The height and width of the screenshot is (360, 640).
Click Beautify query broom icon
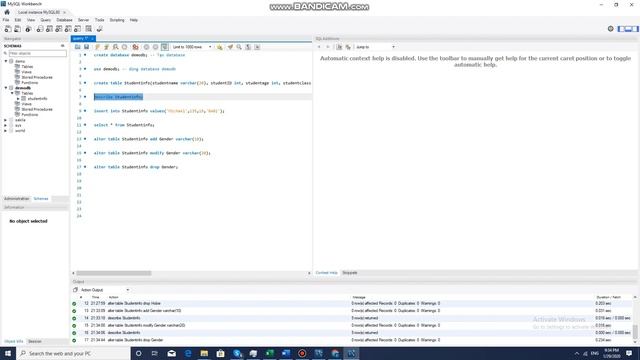pos(230,47)
